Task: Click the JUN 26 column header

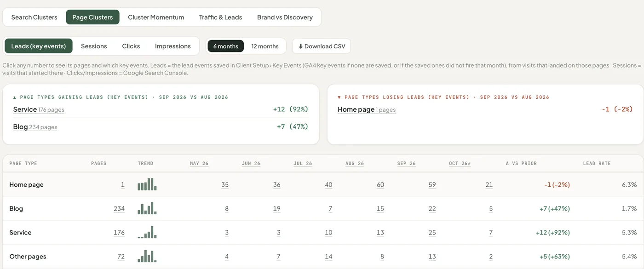Action: click(251, 163)
